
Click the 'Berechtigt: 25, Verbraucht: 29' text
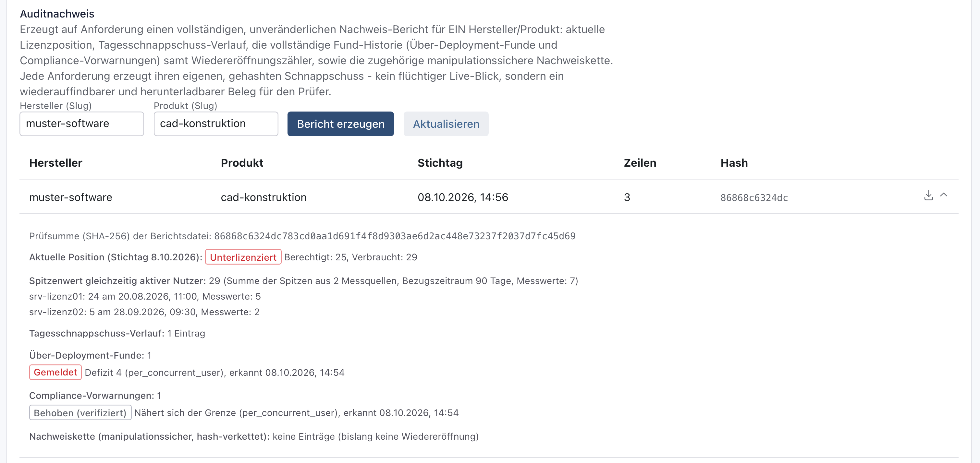(x=350, y=257)
